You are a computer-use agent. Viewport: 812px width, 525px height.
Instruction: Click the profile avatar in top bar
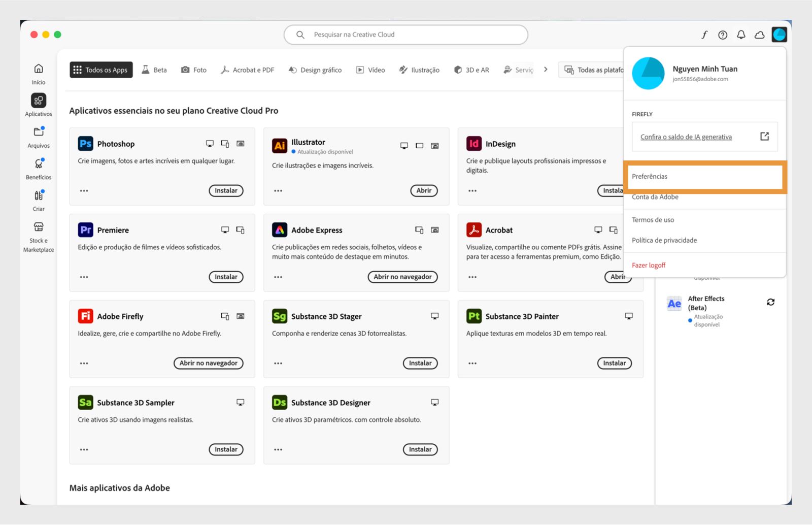pyautogui.click(x=779, y=35)
